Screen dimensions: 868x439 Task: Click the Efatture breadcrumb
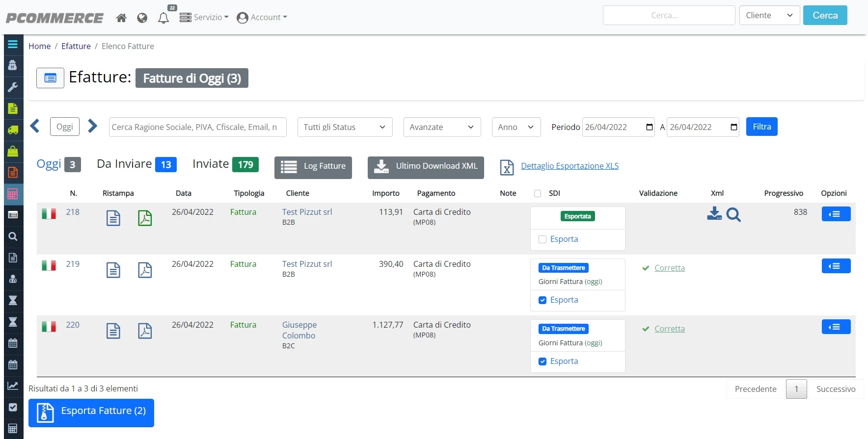point(76,46)
